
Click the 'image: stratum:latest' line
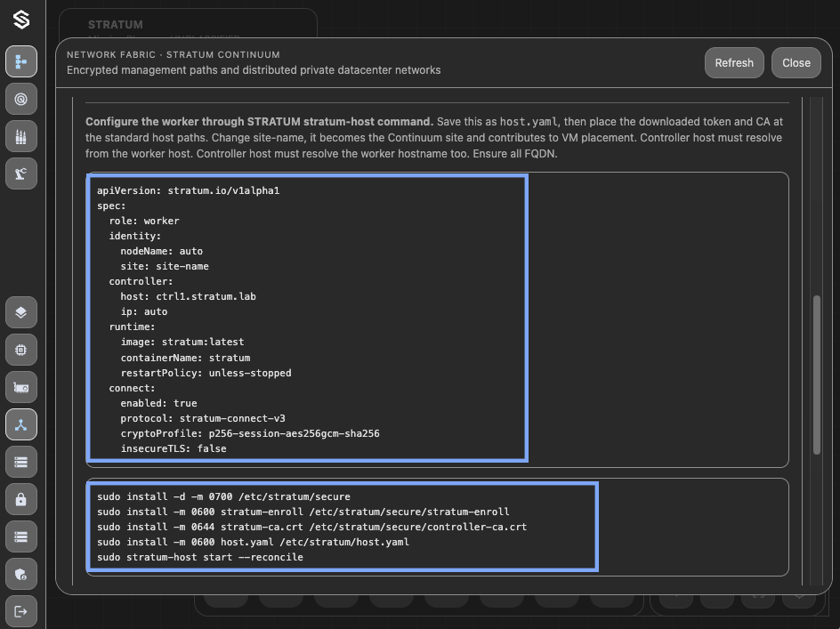(x=182, y=342)
